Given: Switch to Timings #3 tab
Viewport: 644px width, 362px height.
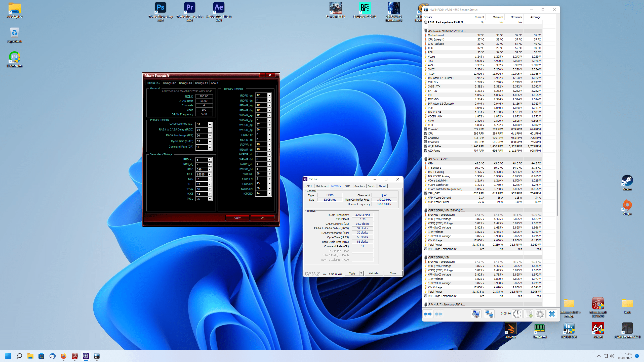Looking at the screenshot, I should click(185, 83).
